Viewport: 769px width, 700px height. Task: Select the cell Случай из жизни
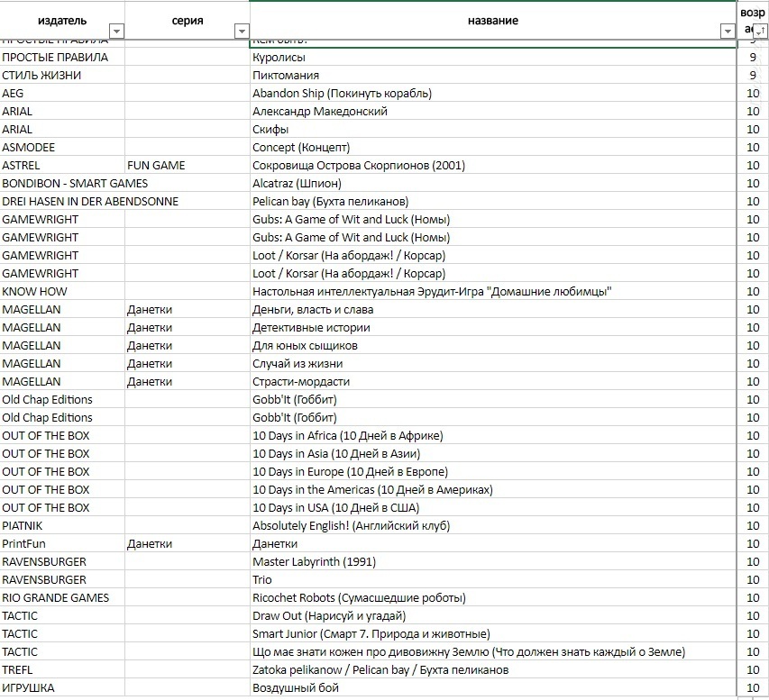coord(493,364)
